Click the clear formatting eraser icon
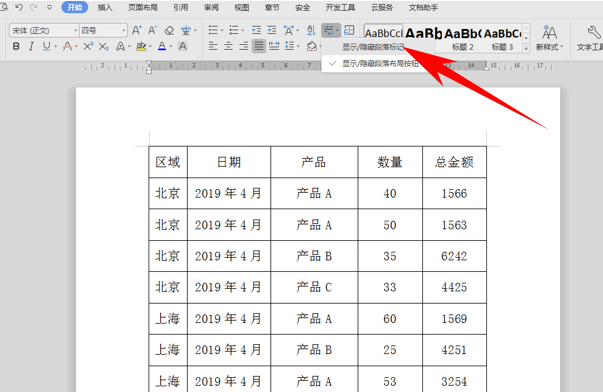The width and height of the screenshot is (603, 392). tap(169, 30)
